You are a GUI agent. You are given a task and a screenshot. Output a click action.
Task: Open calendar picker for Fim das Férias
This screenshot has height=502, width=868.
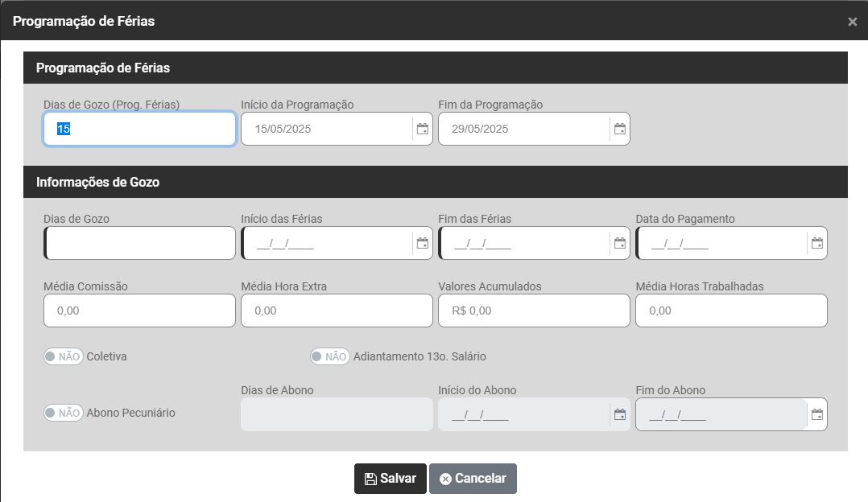tap(619, 243)
